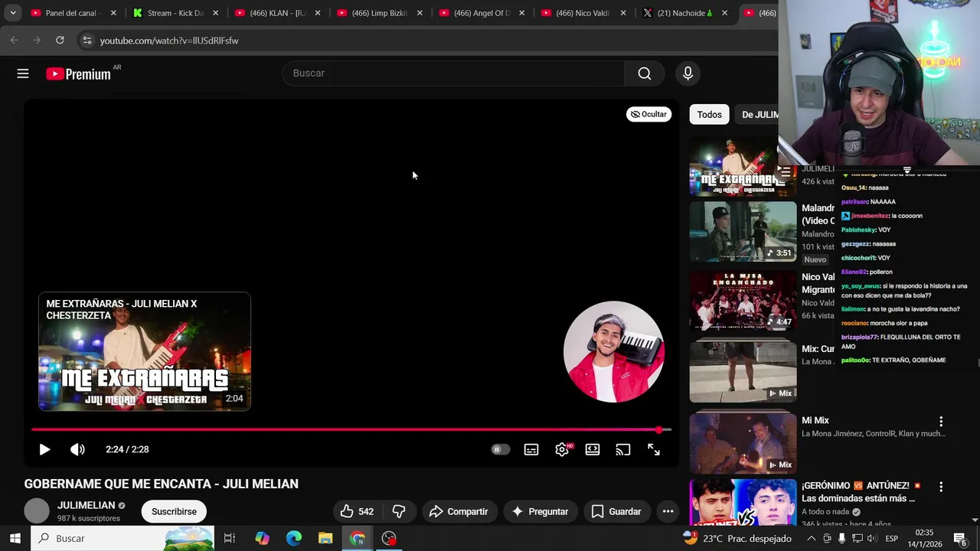Start voice search with microphone icon
The height and width of the screenshot is (551, 980).
pyautogui.click(x=688, y=73)
